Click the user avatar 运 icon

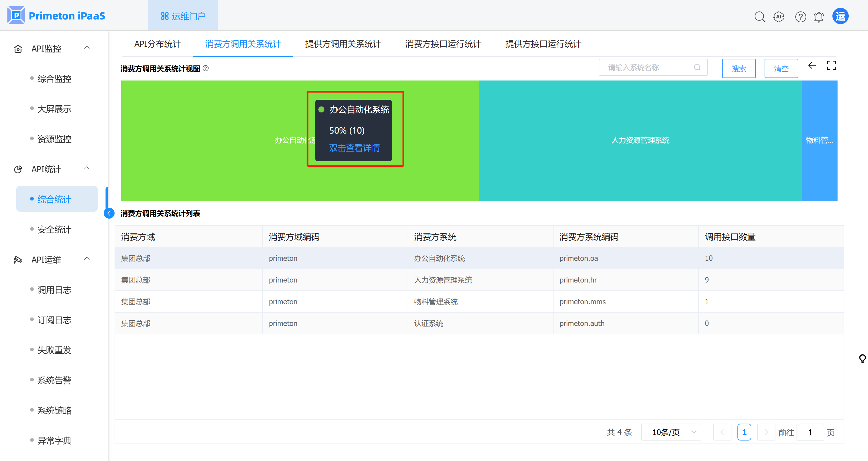[840, 16]
